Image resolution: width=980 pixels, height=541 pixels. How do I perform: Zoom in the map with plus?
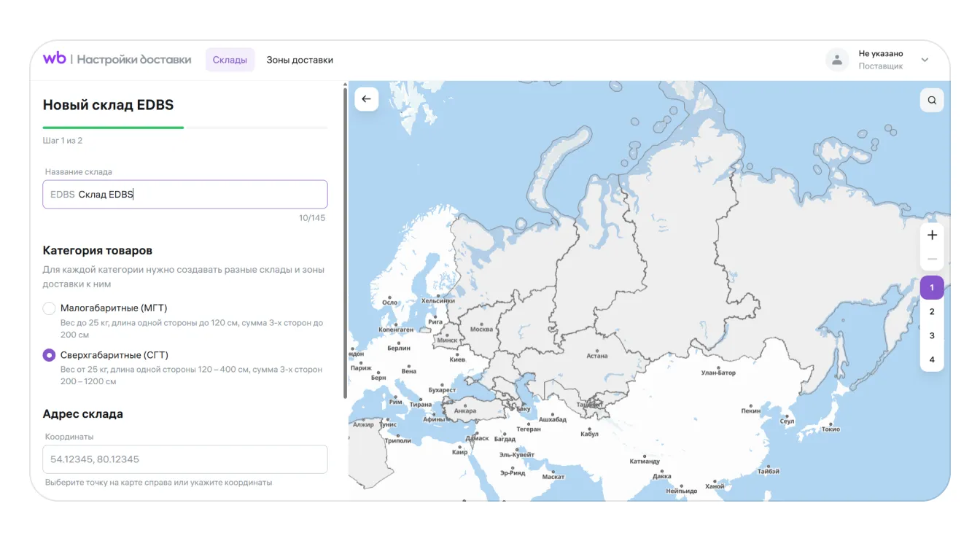pyautogui.click(x=932, y=236)
